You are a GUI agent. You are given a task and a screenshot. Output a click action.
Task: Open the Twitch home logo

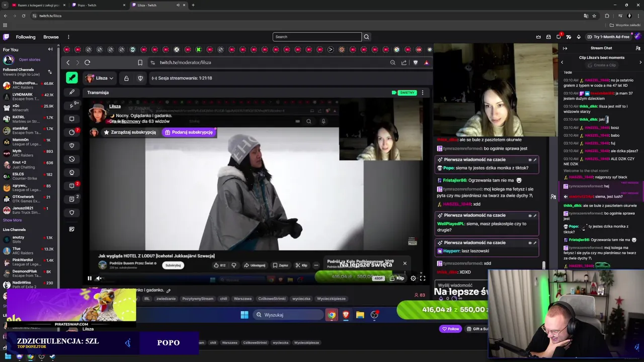(x=6, y=37)
